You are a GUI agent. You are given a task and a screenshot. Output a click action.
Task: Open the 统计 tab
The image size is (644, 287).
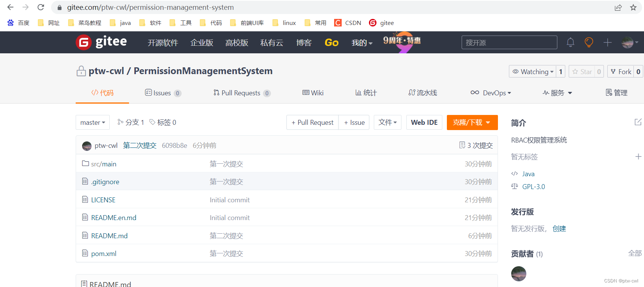(366, 93)
